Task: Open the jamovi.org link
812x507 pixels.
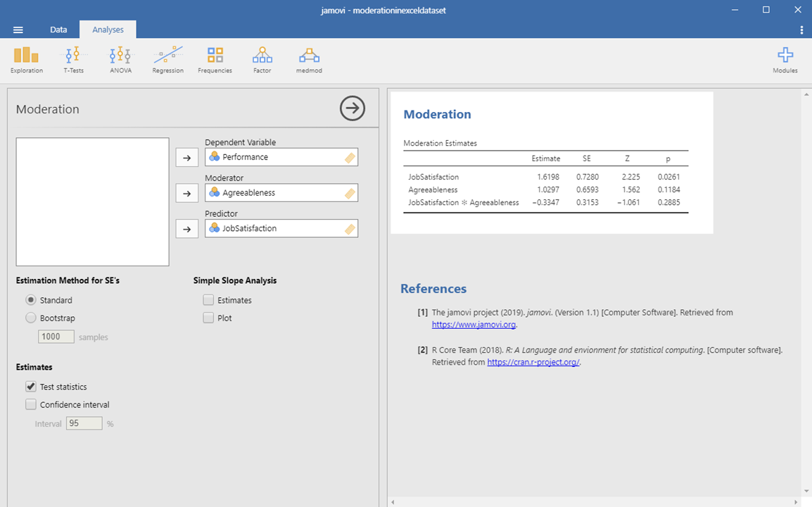Action: pos(474,325)
